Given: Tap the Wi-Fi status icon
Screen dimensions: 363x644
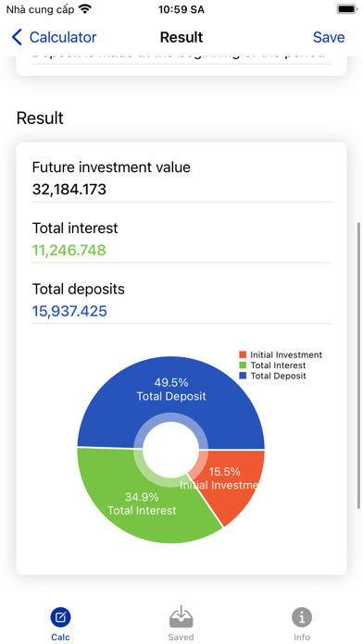Looking at the screenshot, I should (85, 9).
